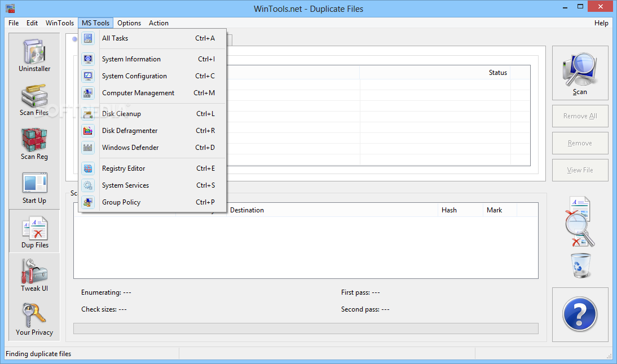Click the System Services menu icon
Image resolution: width=617 pixels, height=364 pixels.
pyautogui.click(x=88, y=185)
